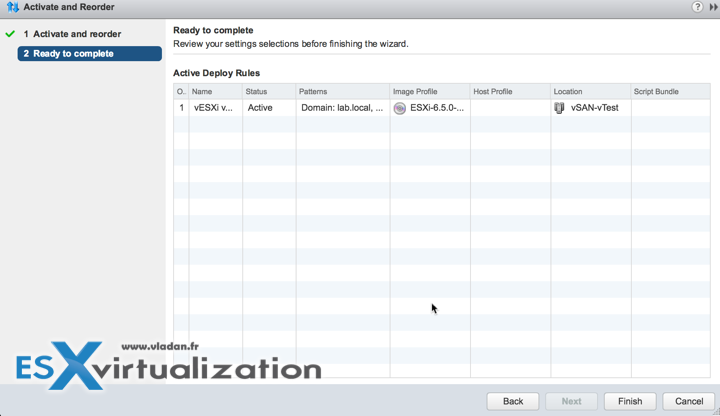Click Finish to complete the wizard
This screenshot has width=720, height=416.
pos(630,401)
